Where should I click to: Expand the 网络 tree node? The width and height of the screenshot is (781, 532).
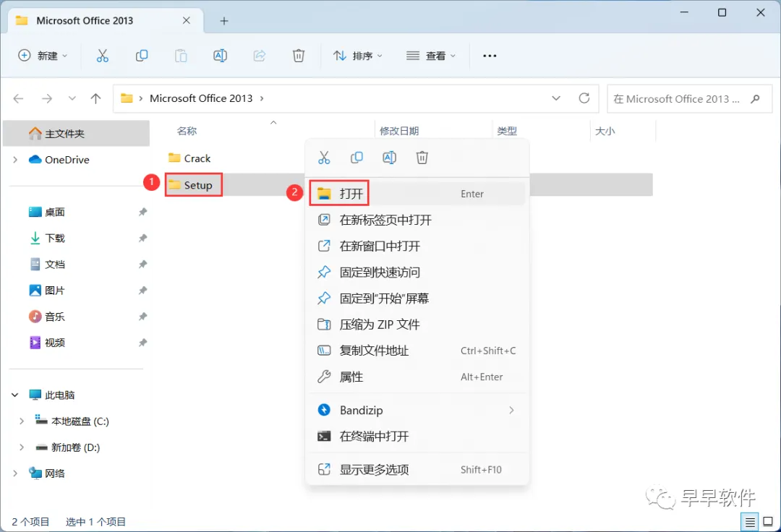[x=15, y=473]
